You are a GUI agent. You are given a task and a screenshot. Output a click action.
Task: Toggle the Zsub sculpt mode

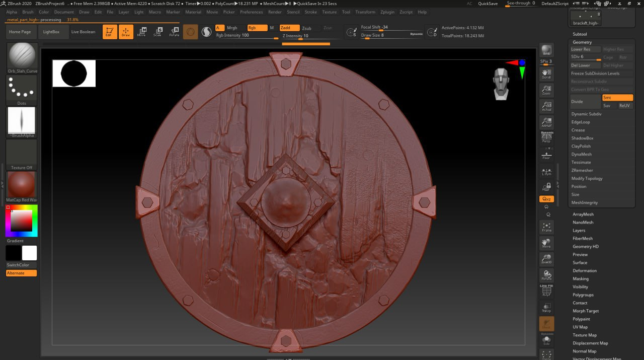pos(306,28)
